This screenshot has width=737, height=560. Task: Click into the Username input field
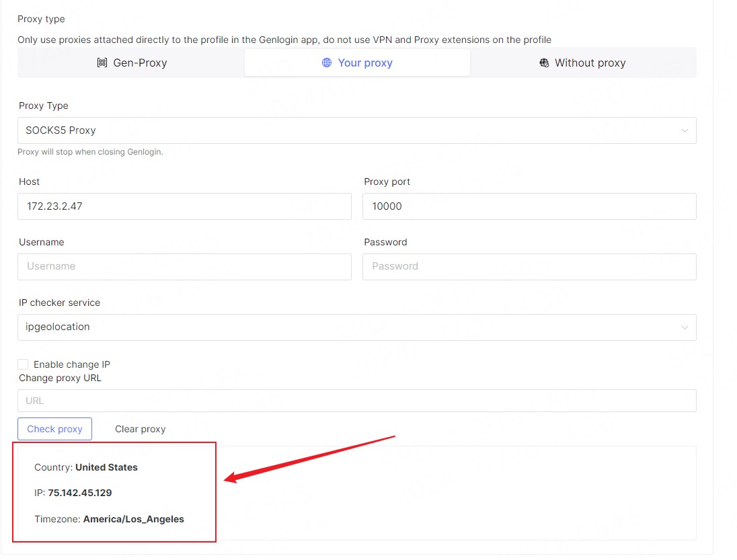click(x=184, y=266)
